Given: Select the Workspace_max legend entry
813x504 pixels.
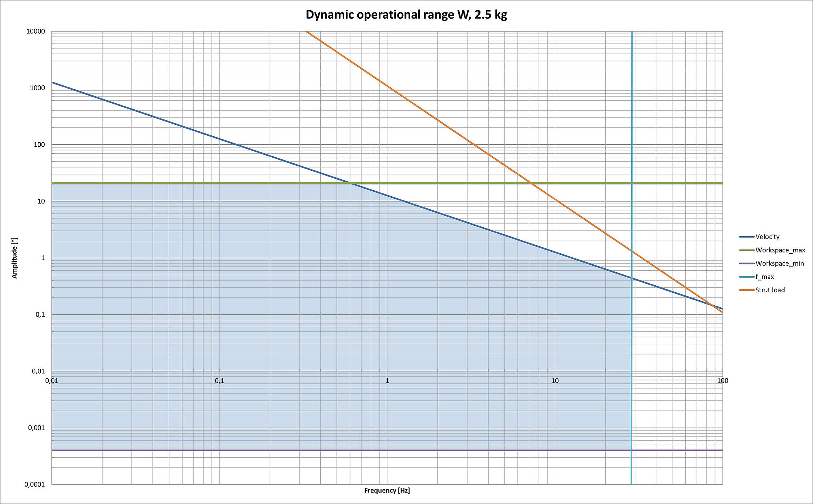Looking at the screenshot, I should [780, 250].
